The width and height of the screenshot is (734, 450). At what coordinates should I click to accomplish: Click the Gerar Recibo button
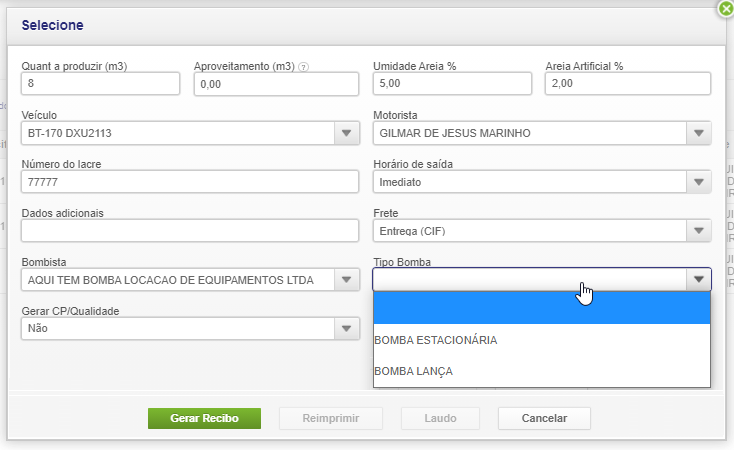[204, 418]
